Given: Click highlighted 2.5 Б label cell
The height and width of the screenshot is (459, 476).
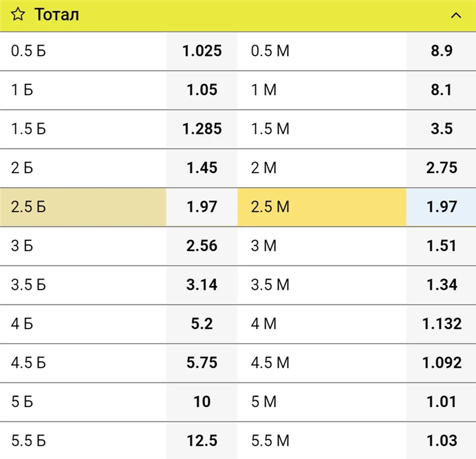Looking at the screenshot, I should (83, 207).
